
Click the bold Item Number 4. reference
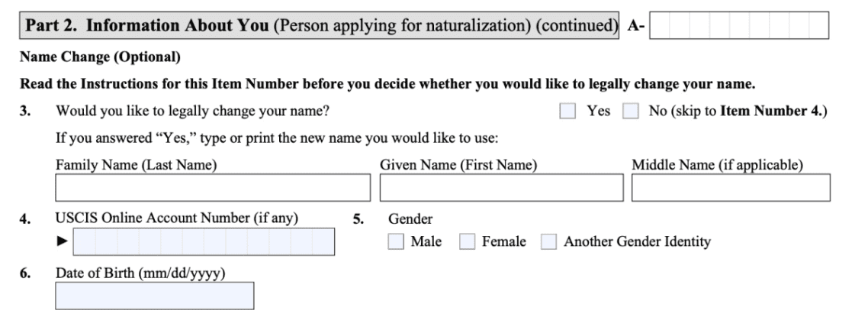tap(772, 111)
